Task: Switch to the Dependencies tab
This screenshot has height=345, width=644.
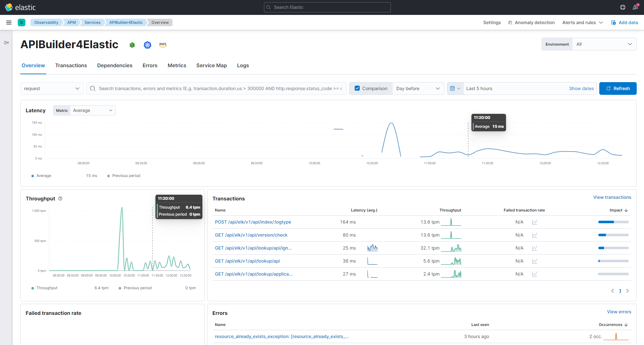Action: tap(115, 65)
